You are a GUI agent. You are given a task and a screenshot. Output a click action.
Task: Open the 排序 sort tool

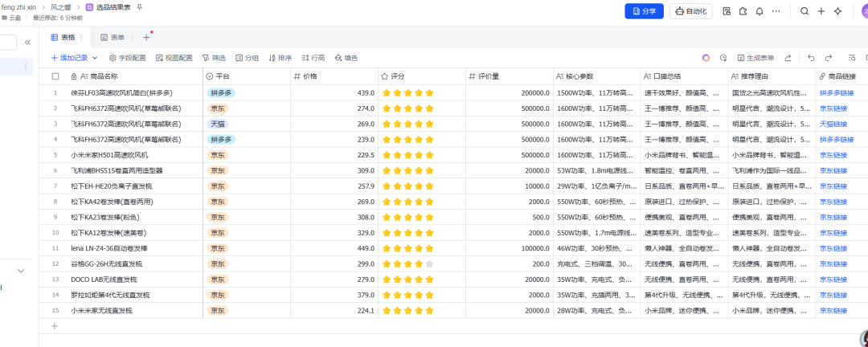coord(280,58)
